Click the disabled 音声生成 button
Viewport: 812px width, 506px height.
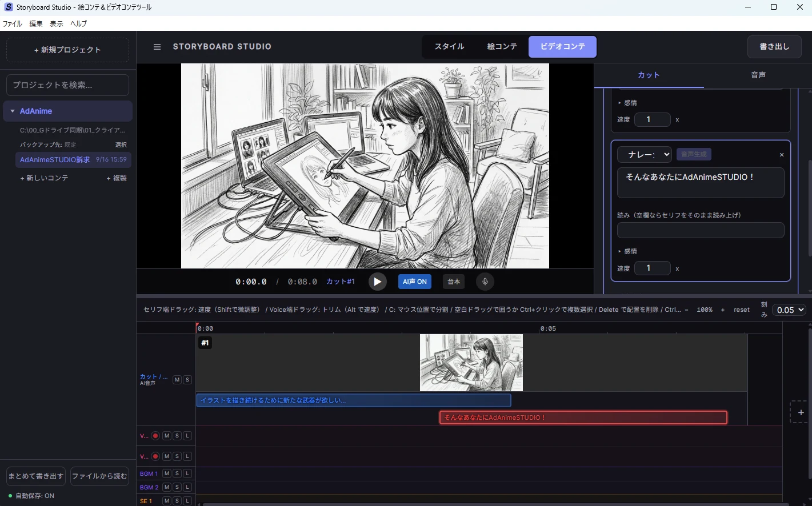(694, 154)
